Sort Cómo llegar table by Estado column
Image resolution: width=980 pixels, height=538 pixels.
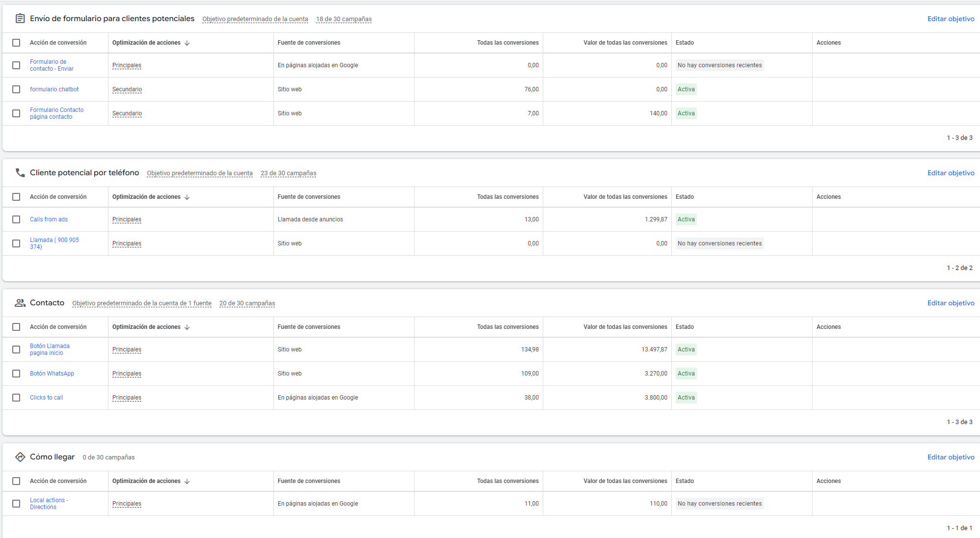coord(685,481)
